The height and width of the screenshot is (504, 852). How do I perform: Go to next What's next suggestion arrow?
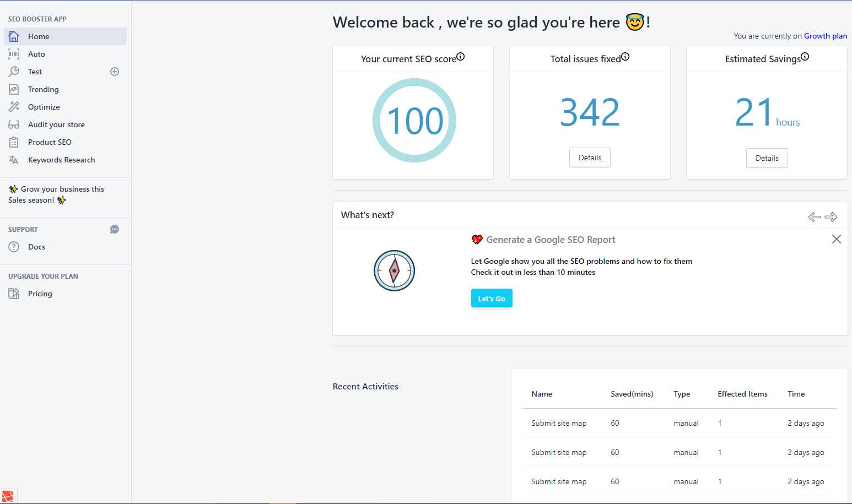pyautogui.click(x=831, y=217)
